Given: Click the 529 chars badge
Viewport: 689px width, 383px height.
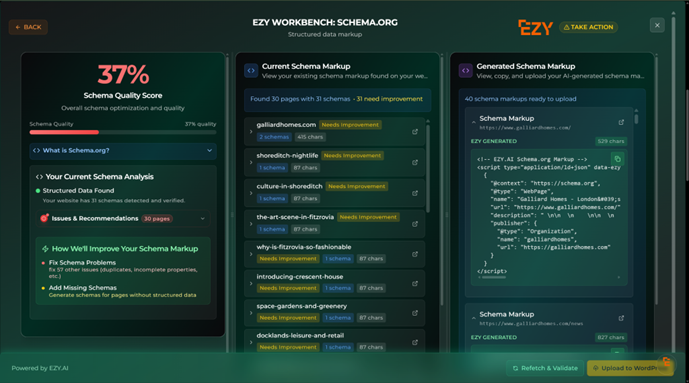Looking at the screenshot, I should pos(611,141).
